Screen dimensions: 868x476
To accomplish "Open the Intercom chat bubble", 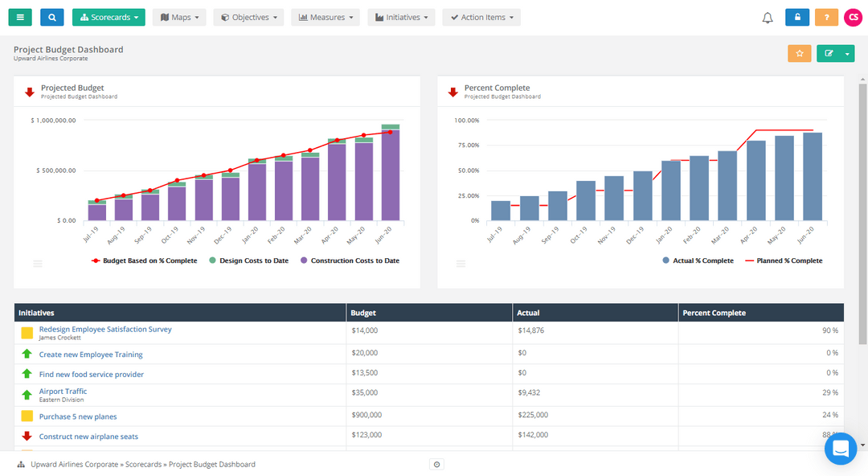I will pos(841,449).
